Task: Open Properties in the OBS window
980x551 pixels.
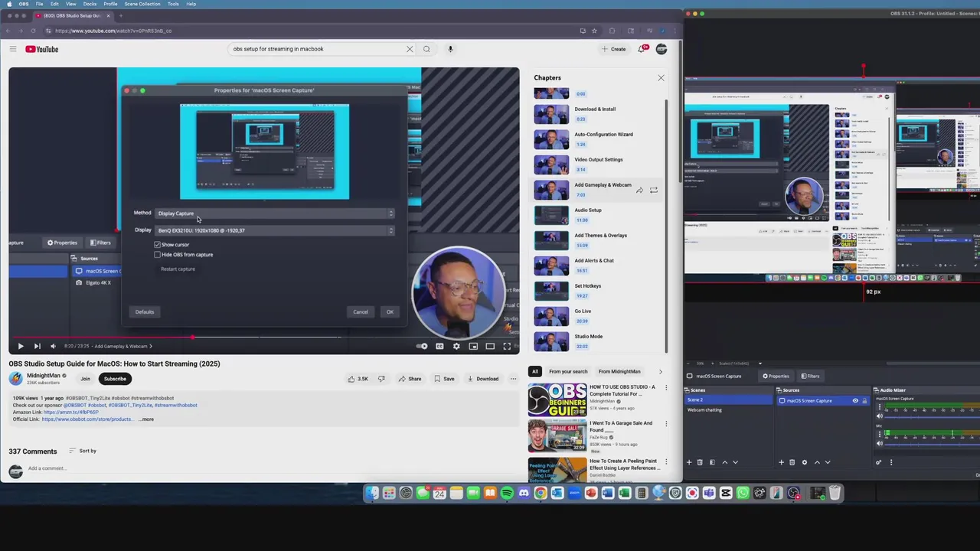Action: click(776, 376)
